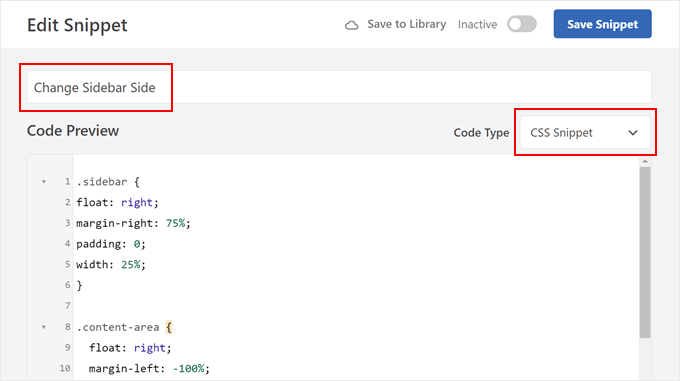Screen dimensions: 680x381
Task: Click the "float: right;" line on line 9
Action: click(x=130, y=348)
